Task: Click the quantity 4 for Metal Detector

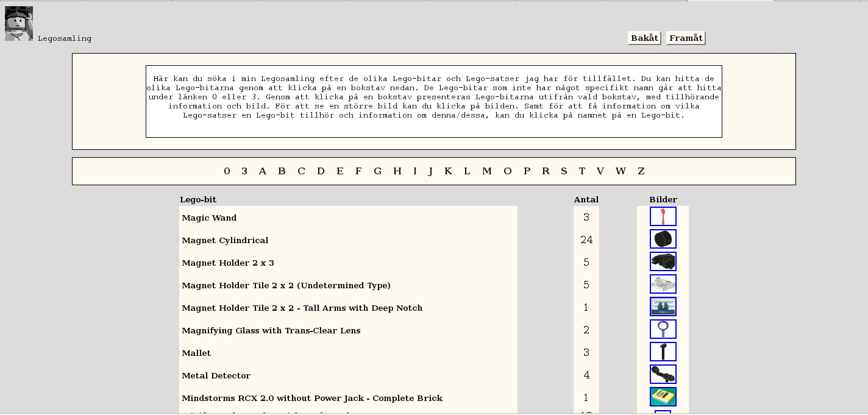Action: pyautogui.click(x=586, y=375)
